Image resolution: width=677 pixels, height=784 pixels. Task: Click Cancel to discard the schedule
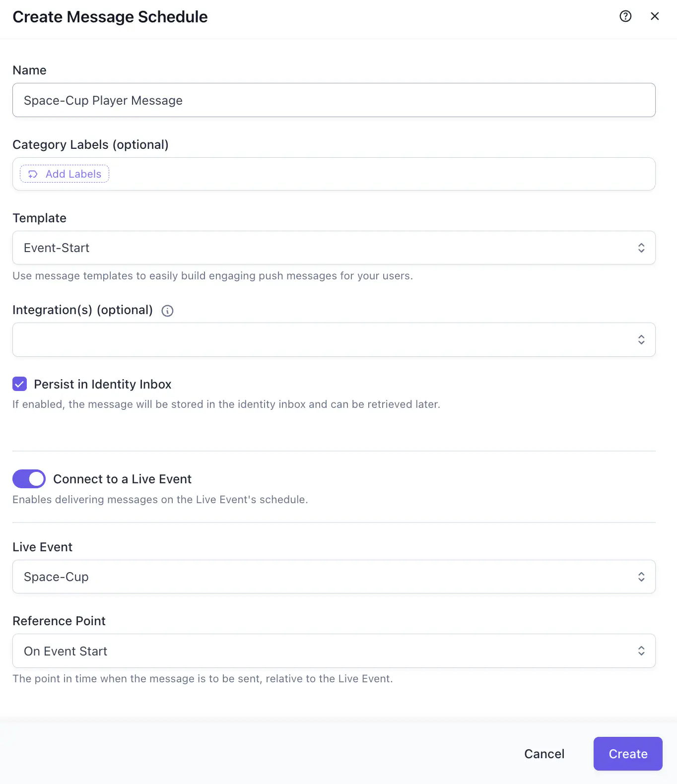pos(544,754)
